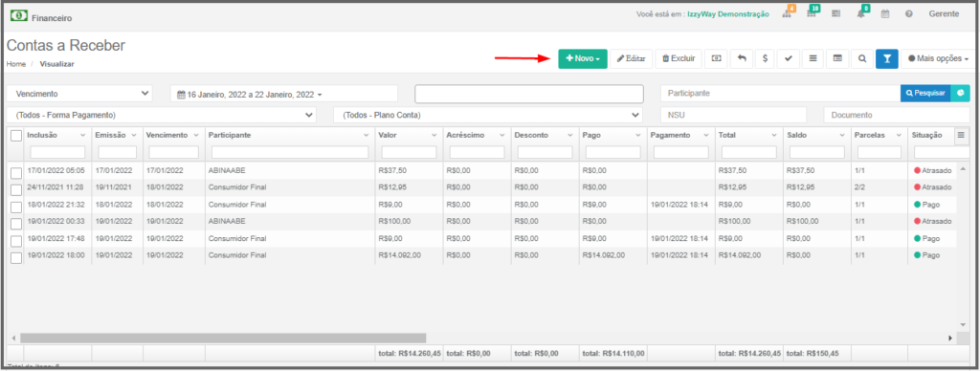The image size is (980, 371).
Task: Click the scroll down arrow of table
Action: 963,325
